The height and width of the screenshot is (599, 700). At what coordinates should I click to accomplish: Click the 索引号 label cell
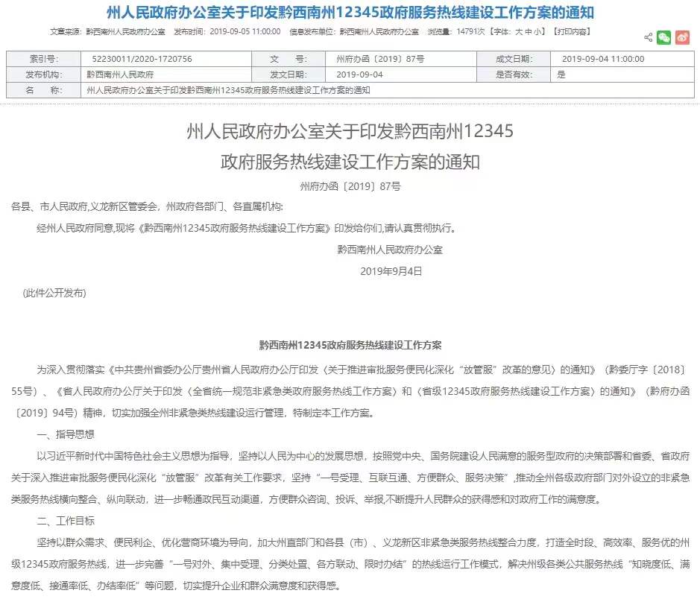(x=44, y=59)
